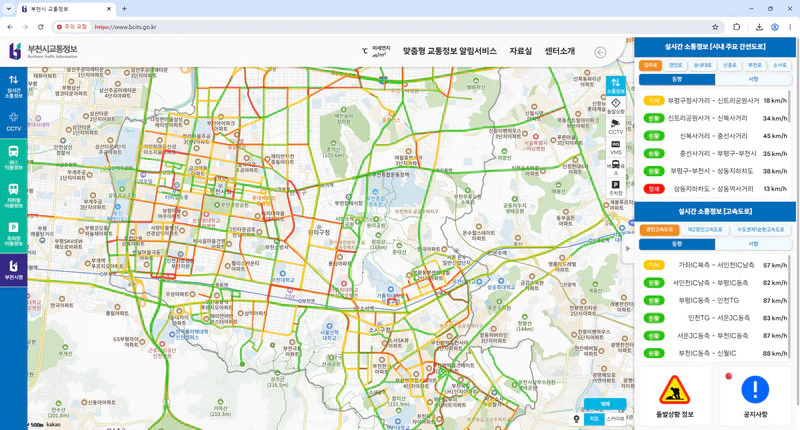This screenshot has height=430, width=800.
Task: Click 서운JC동측 - 부천IC동측 row
Action: coord(715,336)
